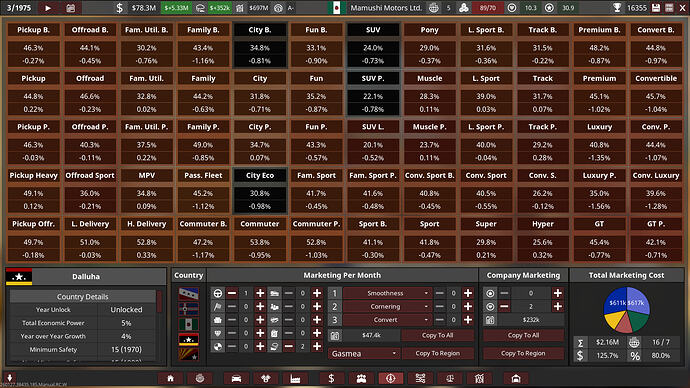The image size is (690, 388).
Task: Select the Hyper segment header
Action: coord(543,223)
